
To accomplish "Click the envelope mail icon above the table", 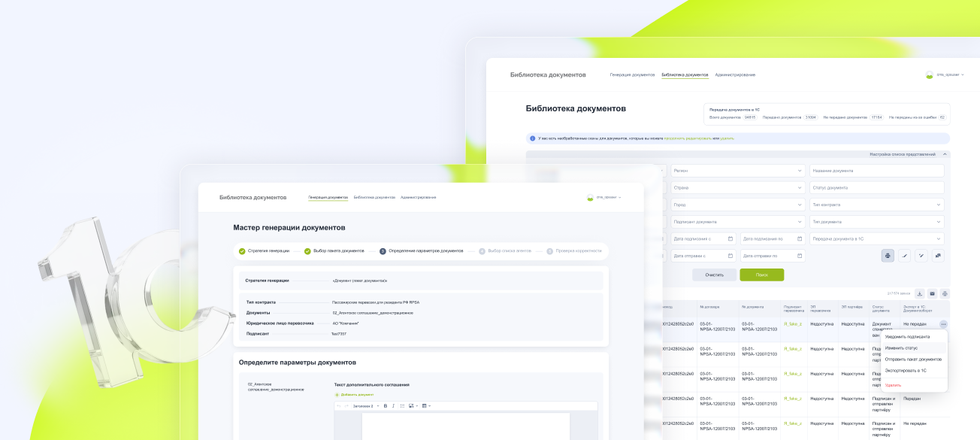I will tap(932, 293).
